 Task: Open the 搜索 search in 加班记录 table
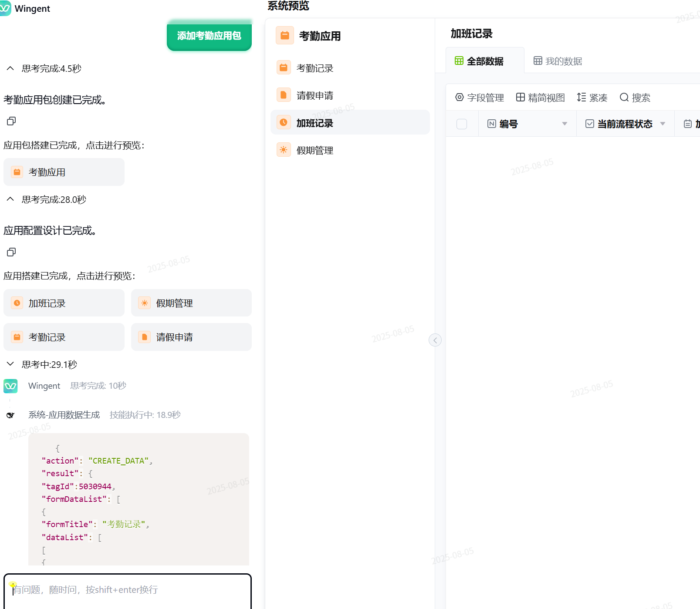coord(635,98)
